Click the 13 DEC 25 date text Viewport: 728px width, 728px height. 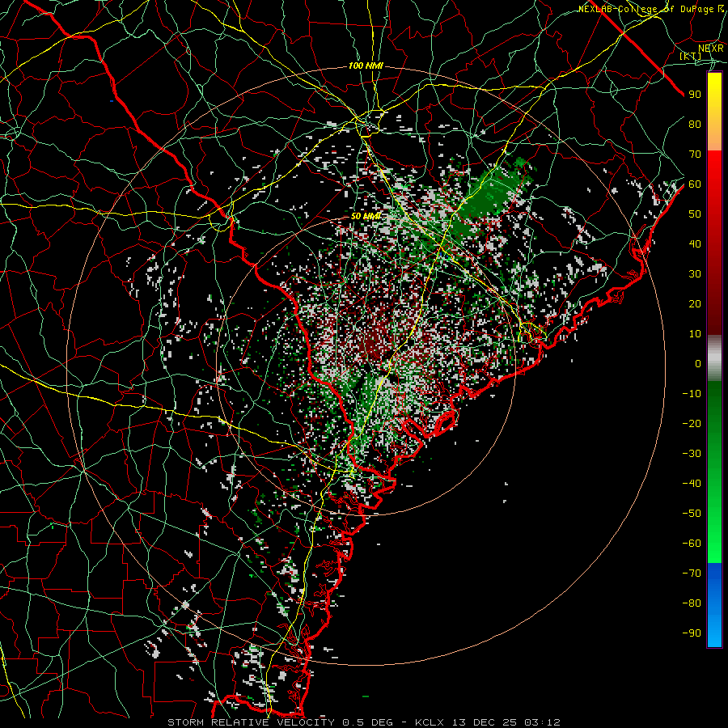[x=485, y=722]
